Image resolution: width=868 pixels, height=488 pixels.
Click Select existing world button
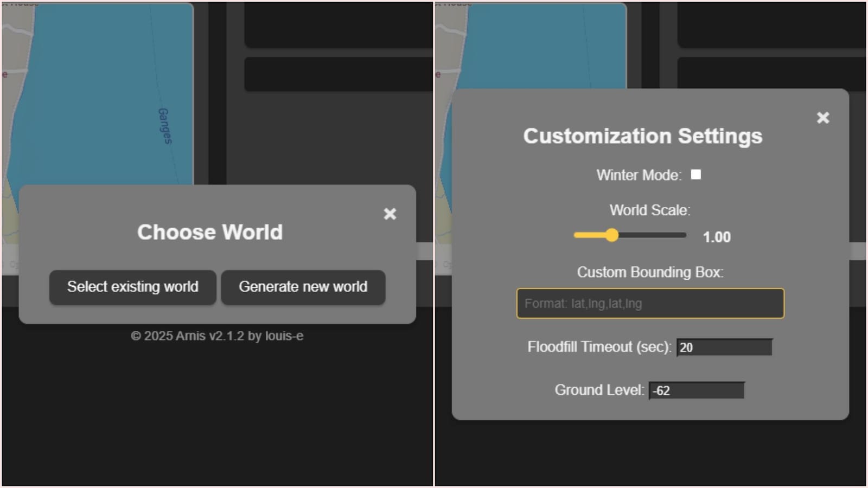[133, 287]
